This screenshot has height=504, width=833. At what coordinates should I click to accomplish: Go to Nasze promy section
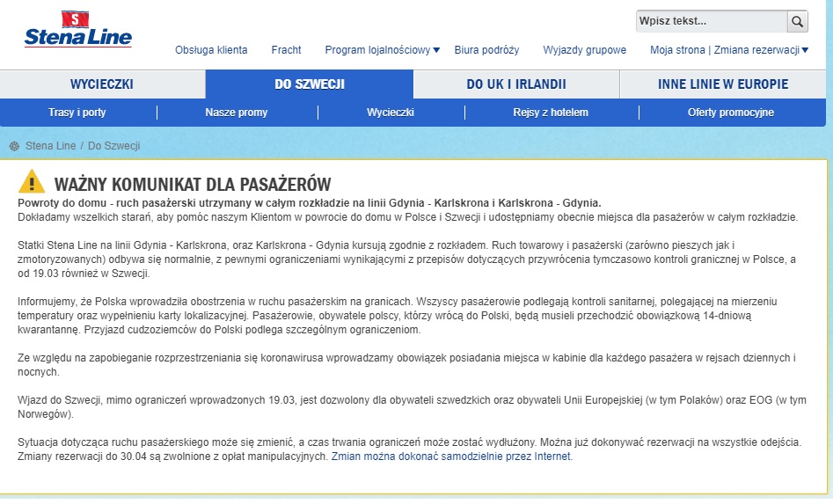[x=237, y=113]
